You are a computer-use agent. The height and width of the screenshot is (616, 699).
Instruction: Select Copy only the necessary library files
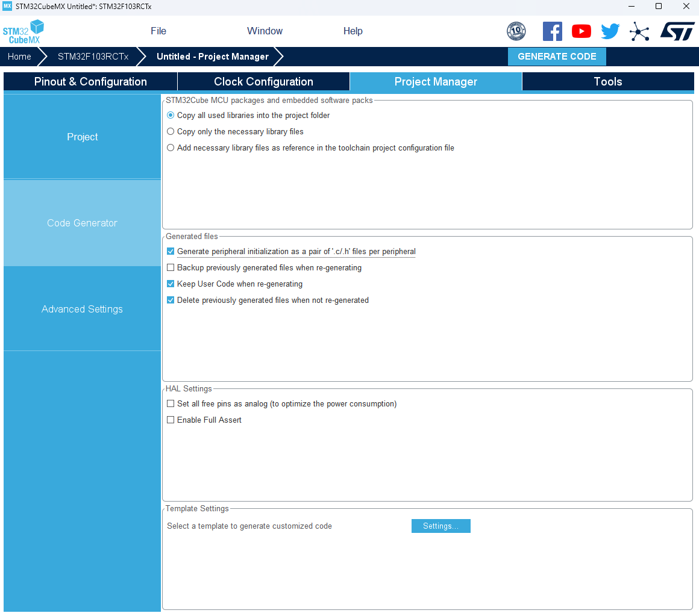pyautogui.click(x=171, y=131)
